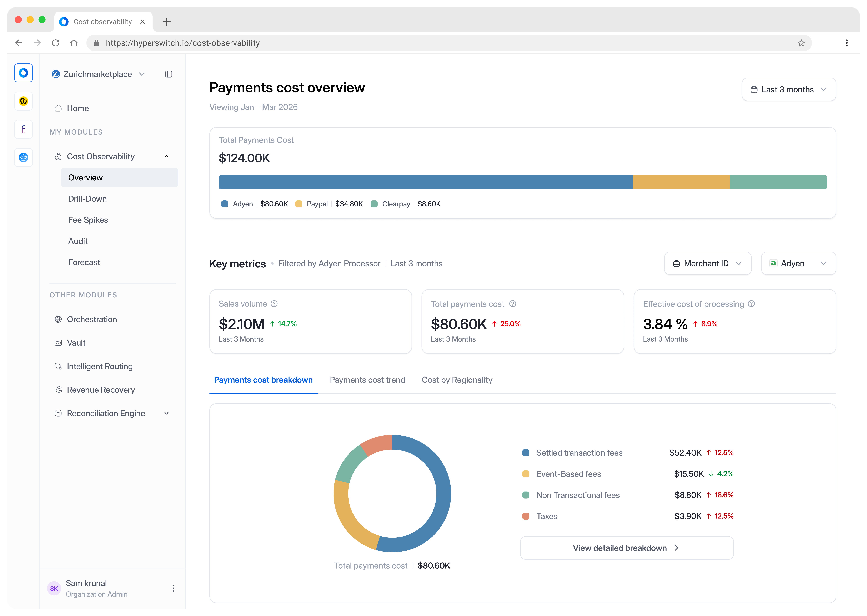Go back in browser history

(x=19, y=43)
